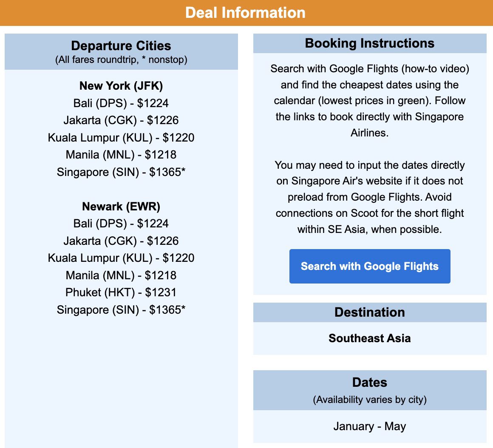Select the Bali (DPS) $1224 fare under Newark

[121, 224]
